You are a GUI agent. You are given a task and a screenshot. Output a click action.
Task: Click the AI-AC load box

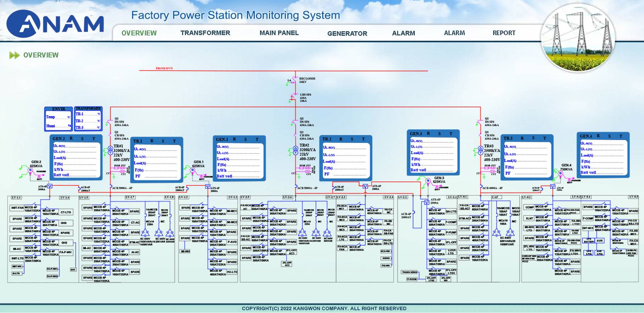[135, 252]
